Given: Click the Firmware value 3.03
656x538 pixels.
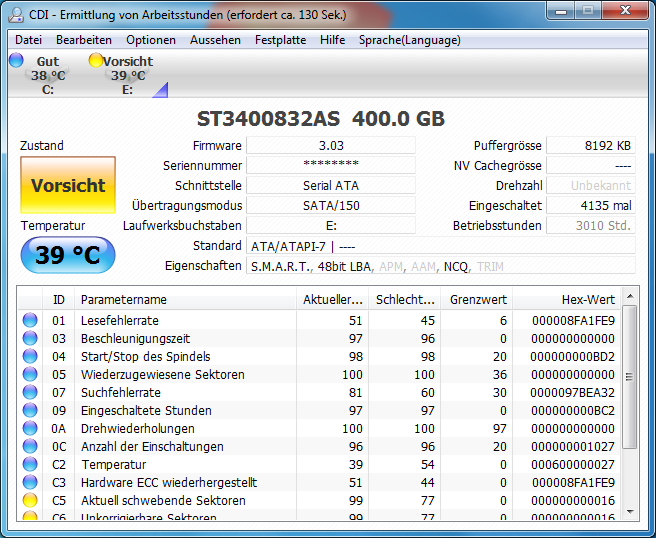Looking at the screenshot, I should 331,146.
